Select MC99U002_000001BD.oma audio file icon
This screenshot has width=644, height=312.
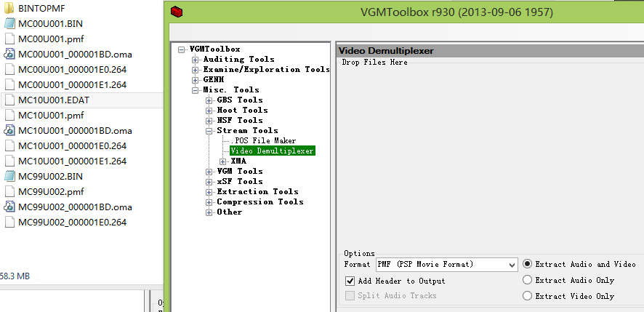coord(10,207)
